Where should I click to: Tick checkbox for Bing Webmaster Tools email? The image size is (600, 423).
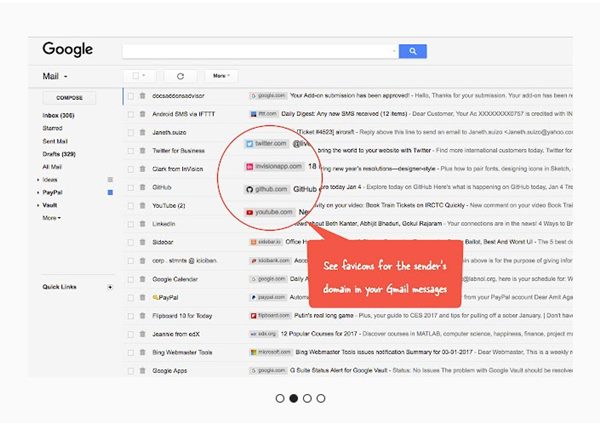pyautogui.click(x=130, y=353)
